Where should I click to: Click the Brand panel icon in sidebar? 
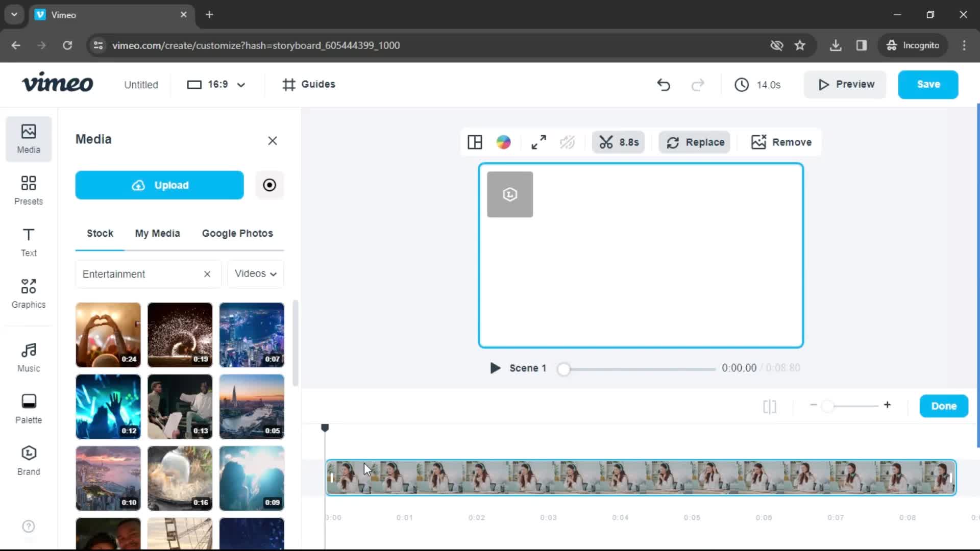point(28,460)
